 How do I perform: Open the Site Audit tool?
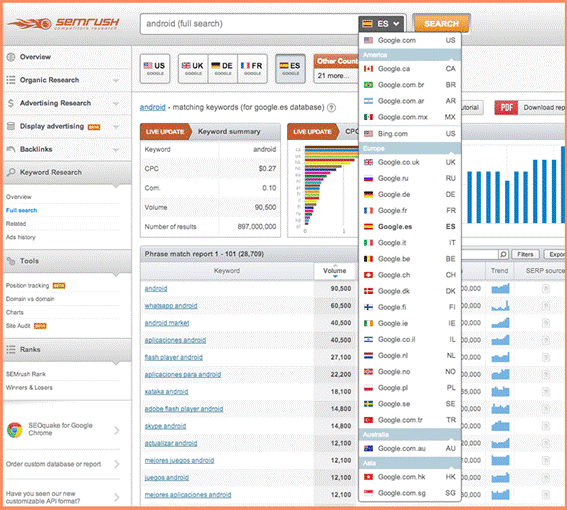[x=18, y=326]
